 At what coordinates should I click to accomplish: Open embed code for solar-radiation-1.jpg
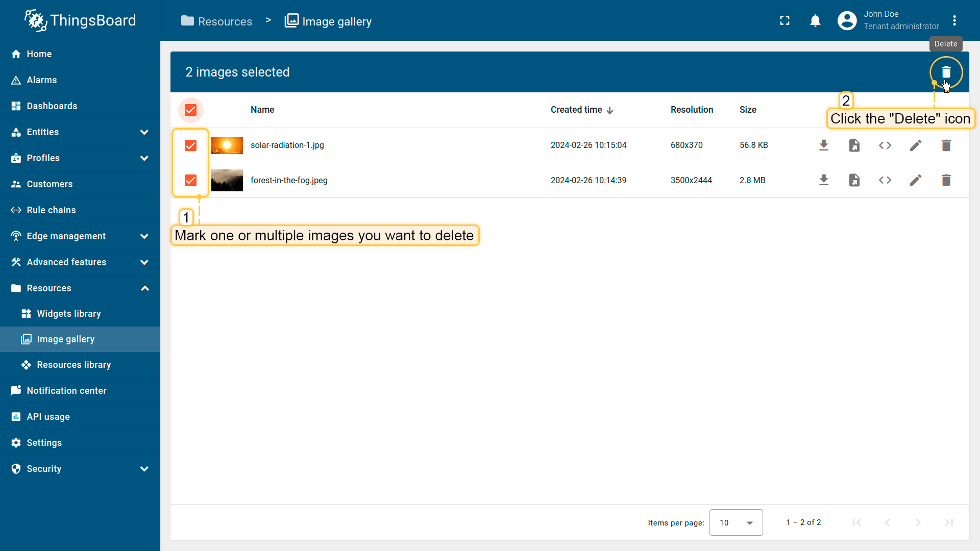[885, 145]
